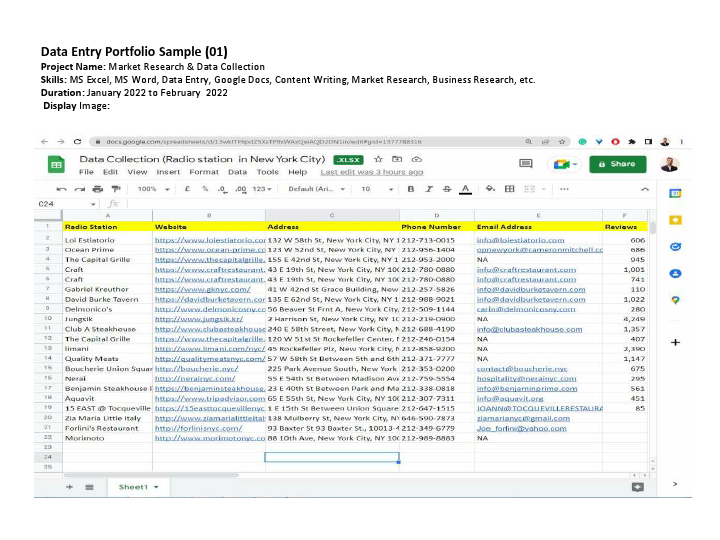The image size is (720, 540).
Task: Expand the Name box C24 dropdown arrow
Action: point(93,204)
